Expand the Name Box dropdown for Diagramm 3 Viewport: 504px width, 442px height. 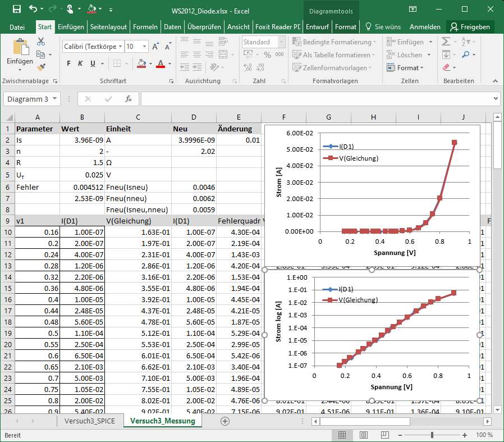(55, 99)
